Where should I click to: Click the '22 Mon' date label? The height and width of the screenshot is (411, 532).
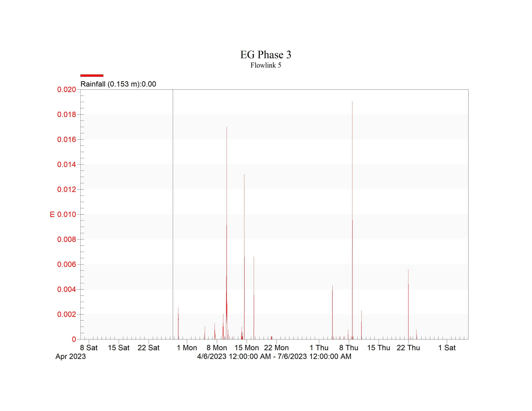click(x=276, y=348)
